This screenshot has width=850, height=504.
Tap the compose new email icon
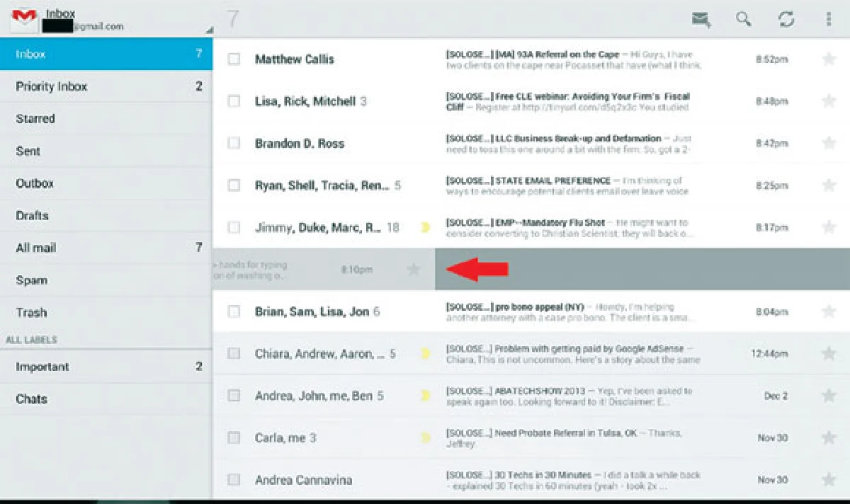coord(701,19)
